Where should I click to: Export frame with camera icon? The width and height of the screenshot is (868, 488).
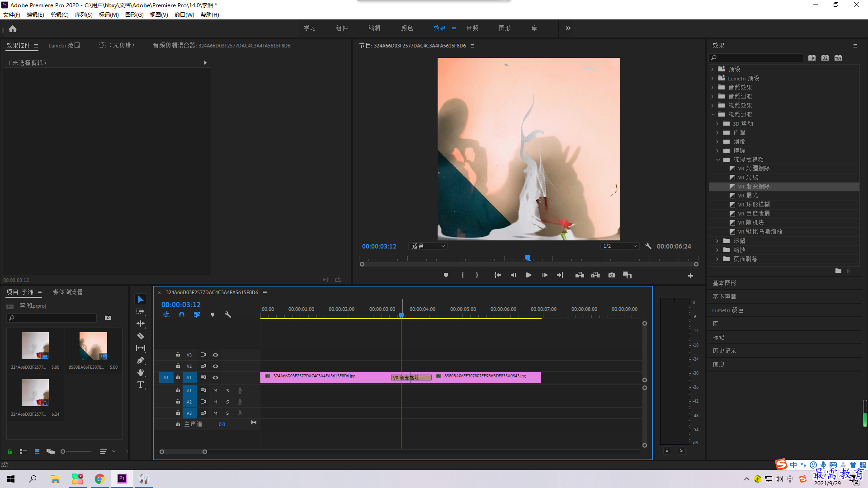612,275
